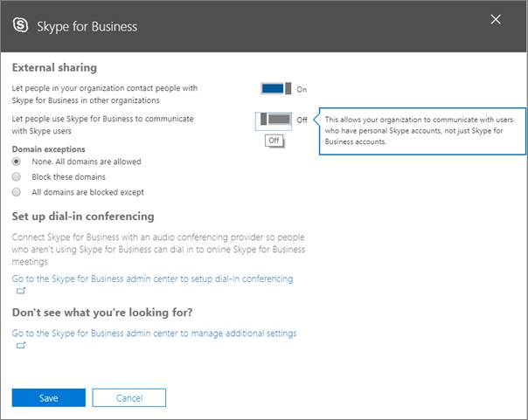This screenshot has height=420, width=528.
Task: Click the Domain exceptions label
Action: 48,149
